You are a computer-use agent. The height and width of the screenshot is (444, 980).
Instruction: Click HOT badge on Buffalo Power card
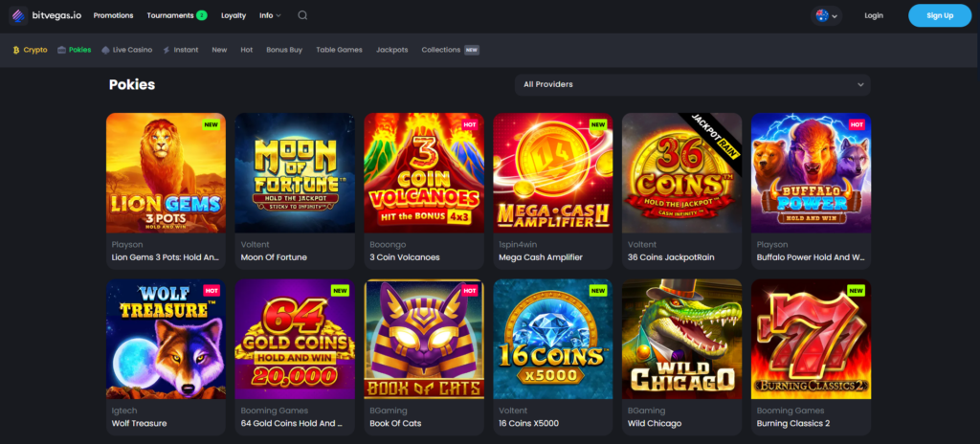pyautogui.click(x=857, y=124)
